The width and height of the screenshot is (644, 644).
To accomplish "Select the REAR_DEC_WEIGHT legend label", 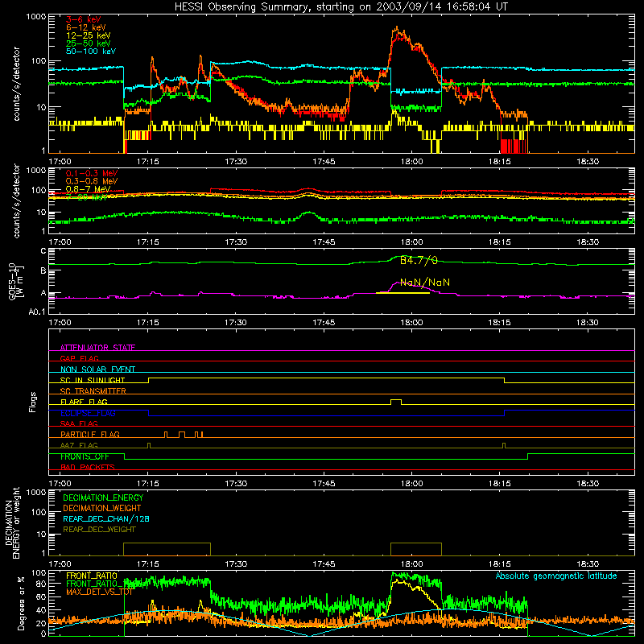I will pos(99,530).
